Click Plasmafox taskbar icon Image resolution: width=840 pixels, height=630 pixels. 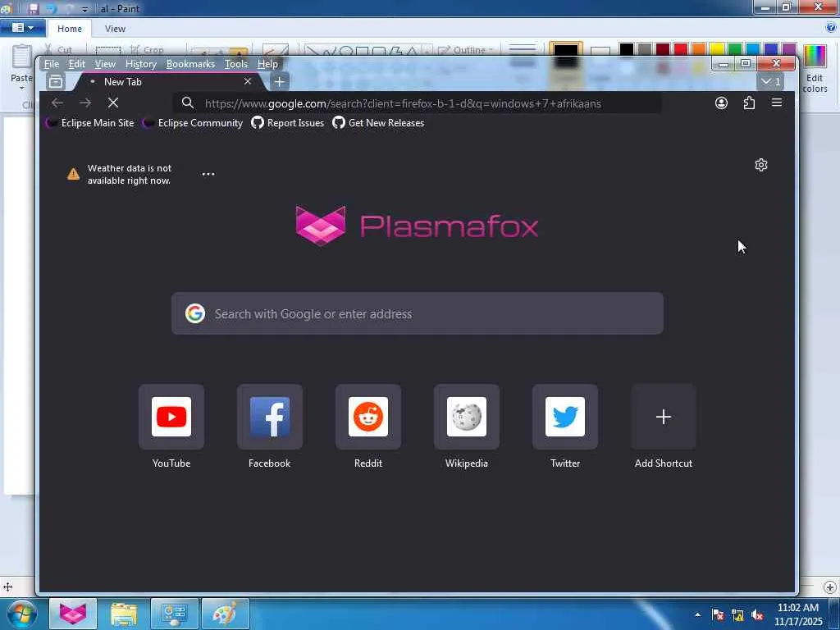pyautogui.click(x=73, y=614)
